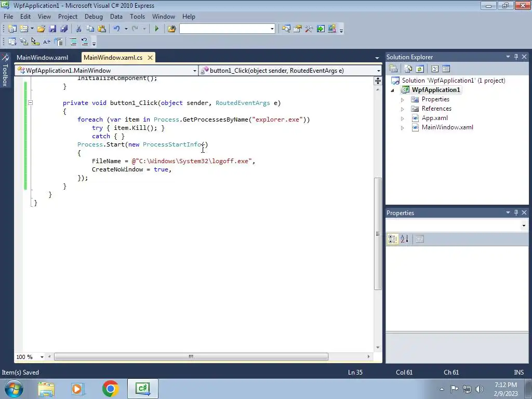Open the Extension Manager toolbar icon
The width and height of the screenshot is (532, 399).
(332, 29)
